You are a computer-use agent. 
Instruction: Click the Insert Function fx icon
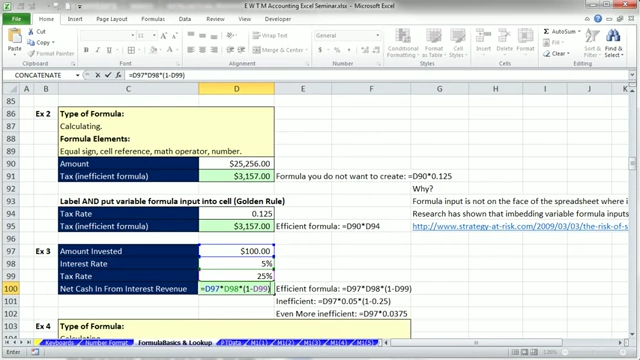click(118, 75)
